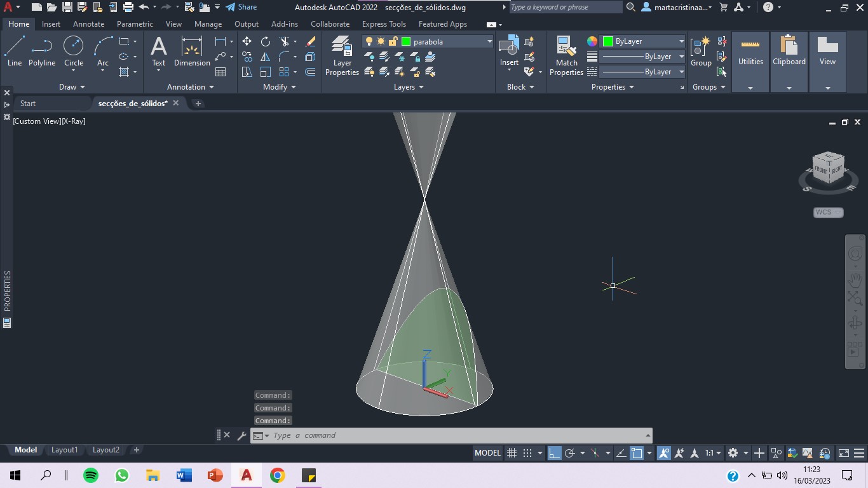The height and width of the screenshot is (488, 868).
Task: Toggle snap mode in the status bar
Action: (x=527, y=453)
